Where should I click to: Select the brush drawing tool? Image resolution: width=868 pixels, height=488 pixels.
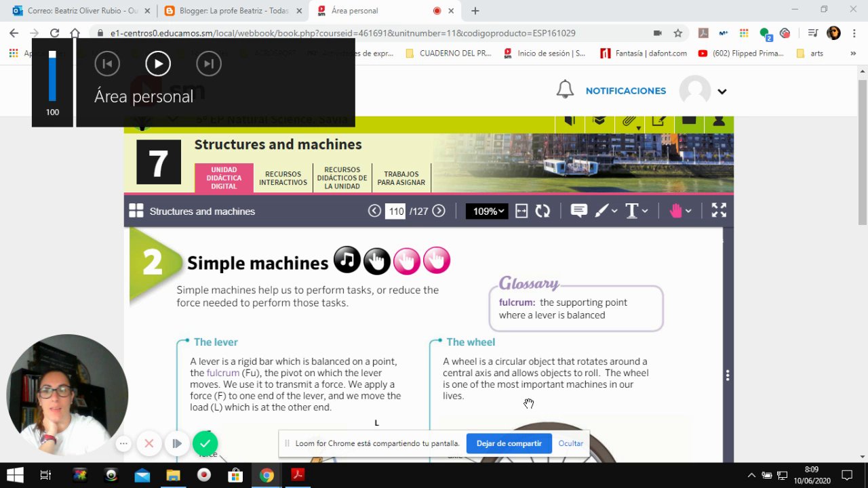point(601,211)
